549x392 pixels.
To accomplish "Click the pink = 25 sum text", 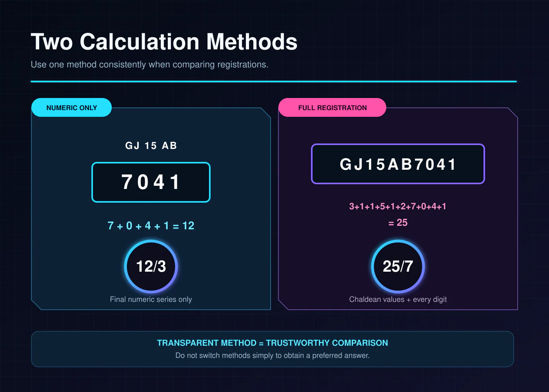I will (x=398, y=223).
